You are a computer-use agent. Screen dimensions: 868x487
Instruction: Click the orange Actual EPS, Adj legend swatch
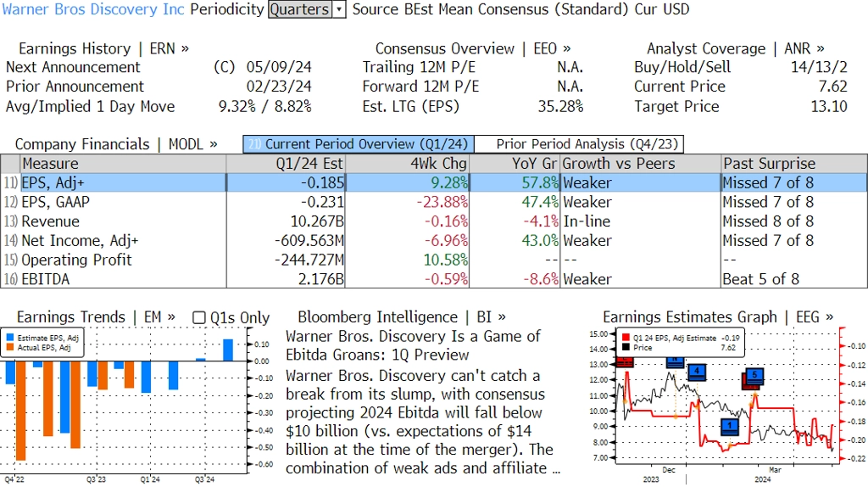tap(10, 347)
